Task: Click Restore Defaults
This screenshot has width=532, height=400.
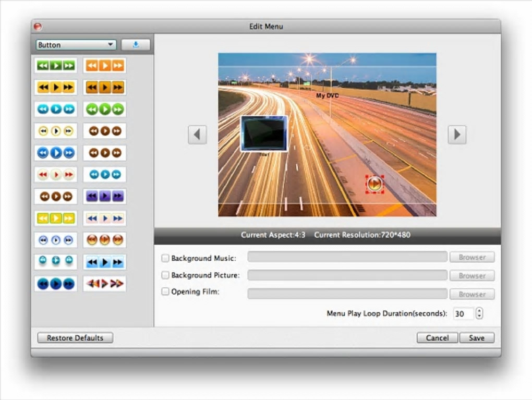Action: pos(75,338)
